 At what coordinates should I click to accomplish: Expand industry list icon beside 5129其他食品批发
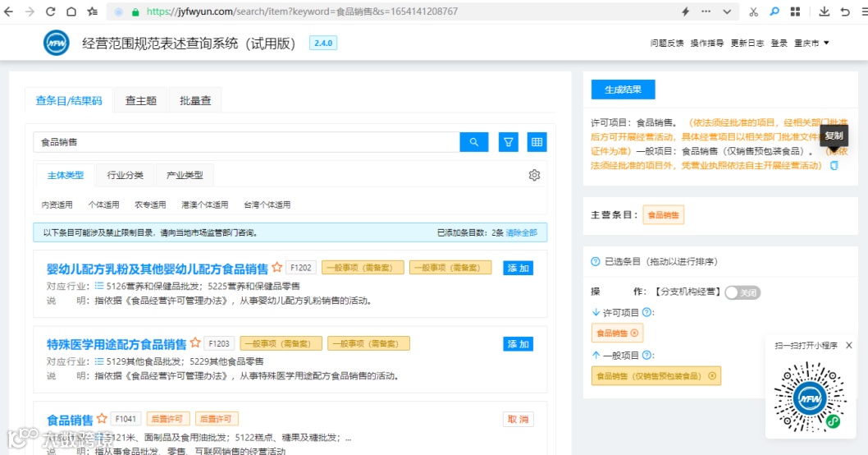pyautogui.click(x=99, y=361)
